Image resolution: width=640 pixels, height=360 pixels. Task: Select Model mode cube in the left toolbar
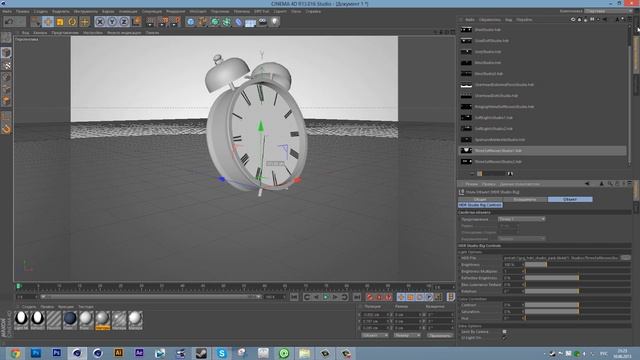(x=6, y=52)
